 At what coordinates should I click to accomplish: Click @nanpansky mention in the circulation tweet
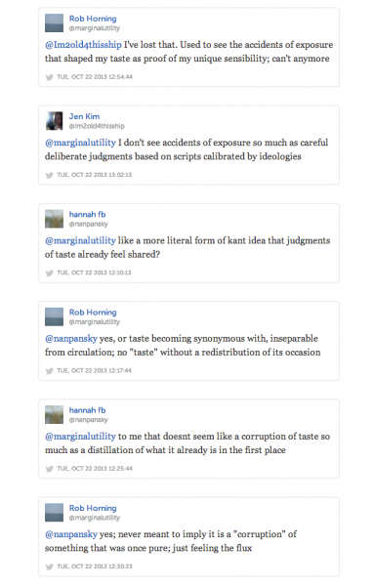tap(71, 338)
